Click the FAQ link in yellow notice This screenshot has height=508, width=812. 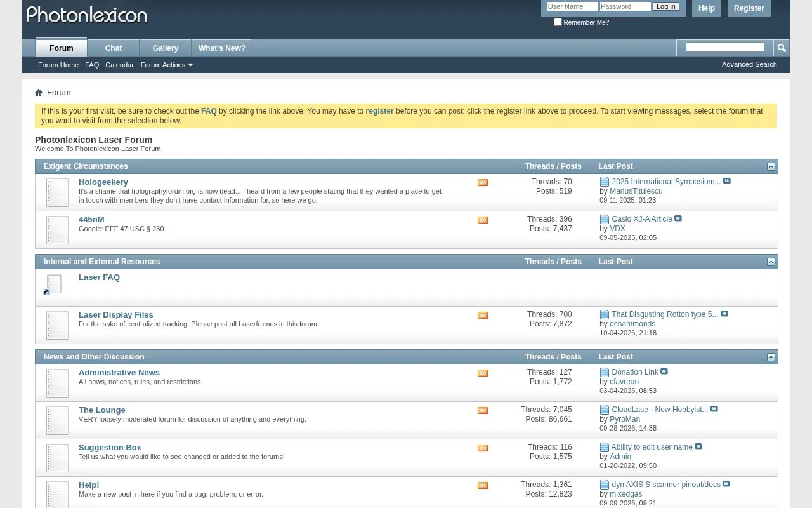[209, 111]
